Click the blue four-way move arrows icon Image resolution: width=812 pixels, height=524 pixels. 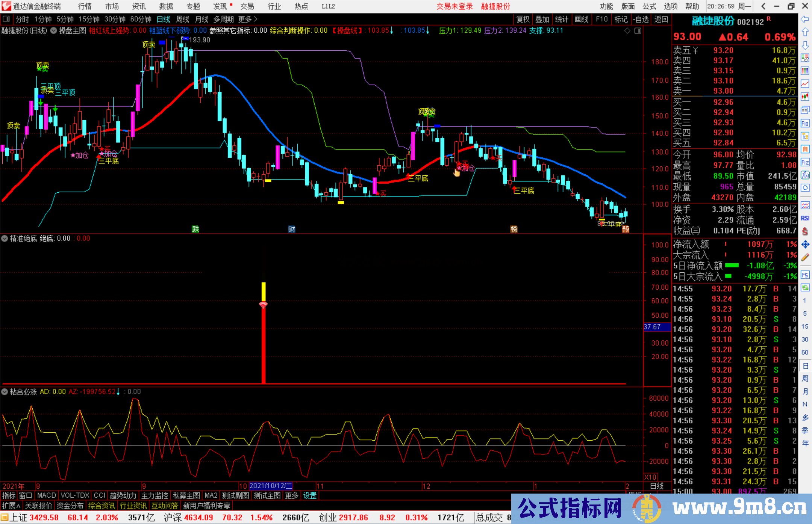point(805,245)
